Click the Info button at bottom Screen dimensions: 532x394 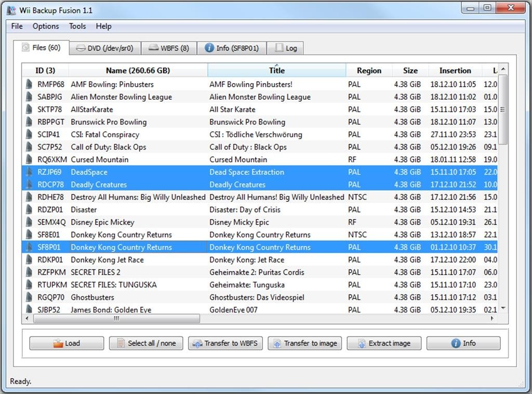tap(463, 343)
